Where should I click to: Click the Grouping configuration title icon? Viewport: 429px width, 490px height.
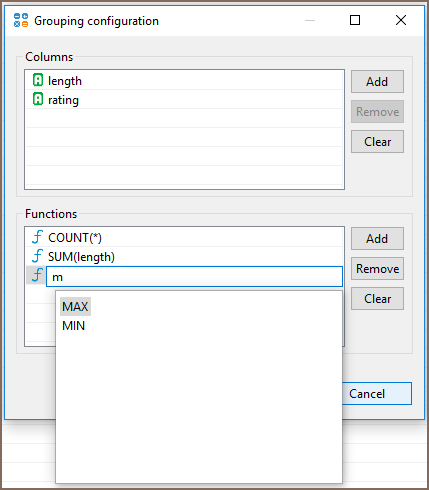click(21, 20)
